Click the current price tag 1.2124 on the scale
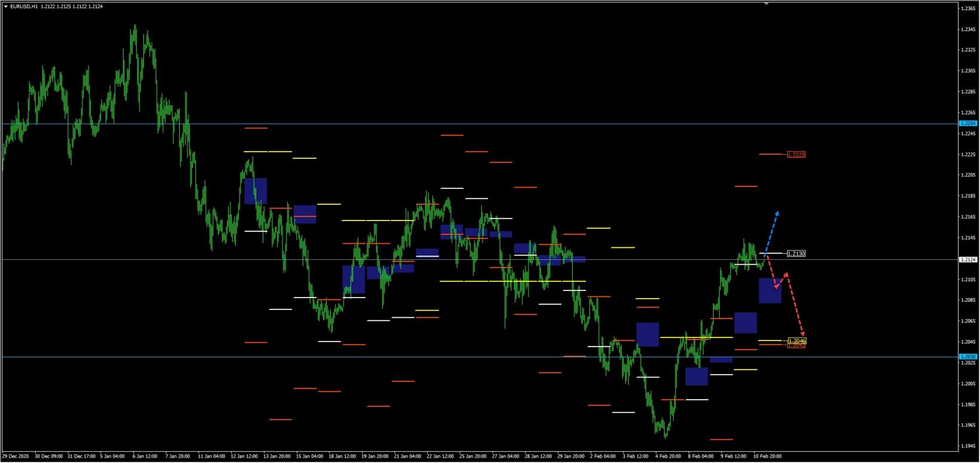Screen dimensions: 980x463 967,259
